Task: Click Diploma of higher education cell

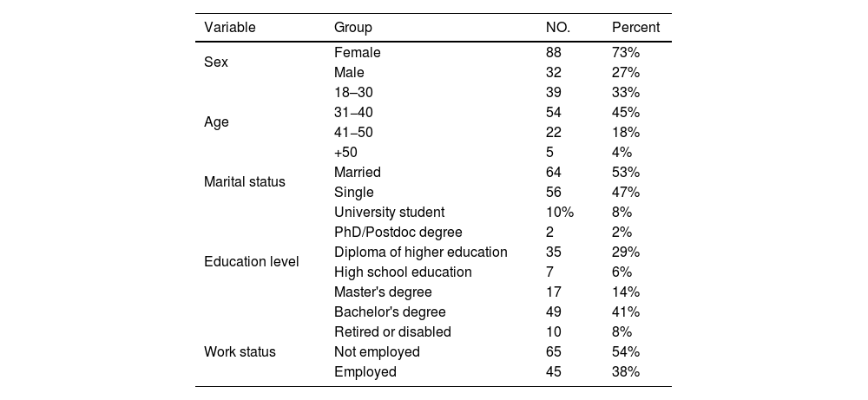Action: click(420, 252)
